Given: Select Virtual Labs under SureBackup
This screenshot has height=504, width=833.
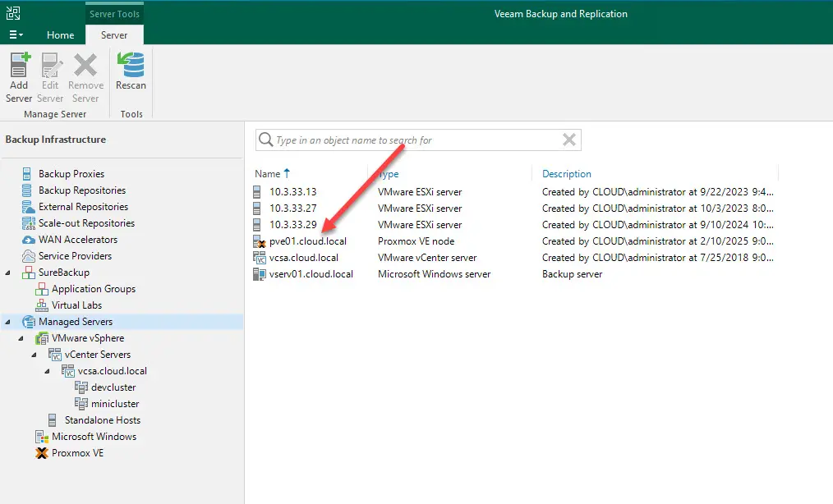Looking at the screenshot, I should tap(76, 305).
